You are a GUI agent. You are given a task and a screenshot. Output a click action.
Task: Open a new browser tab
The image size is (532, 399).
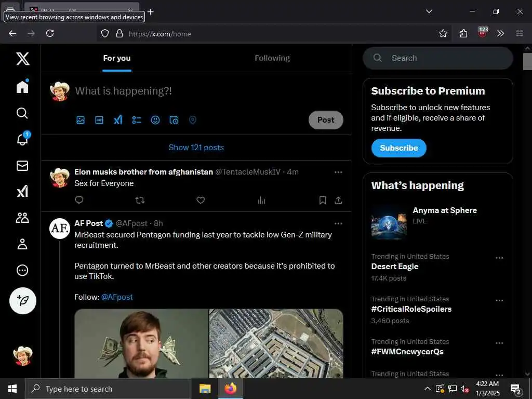(151, 12)
